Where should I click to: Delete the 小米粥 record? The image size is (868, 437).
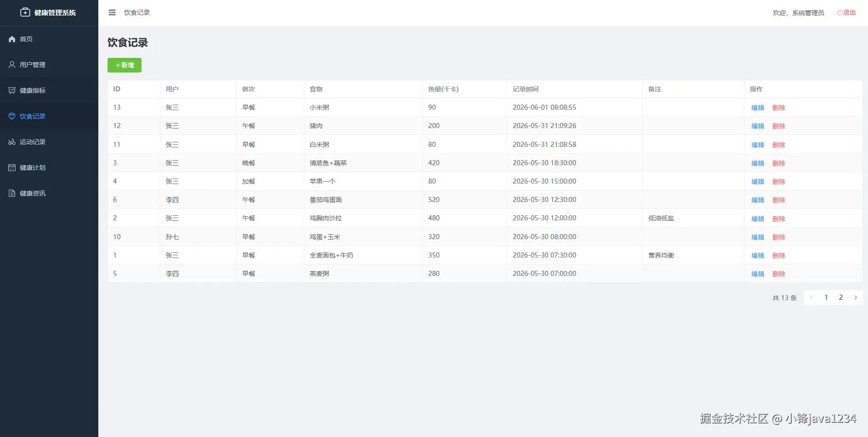[779, 108]
